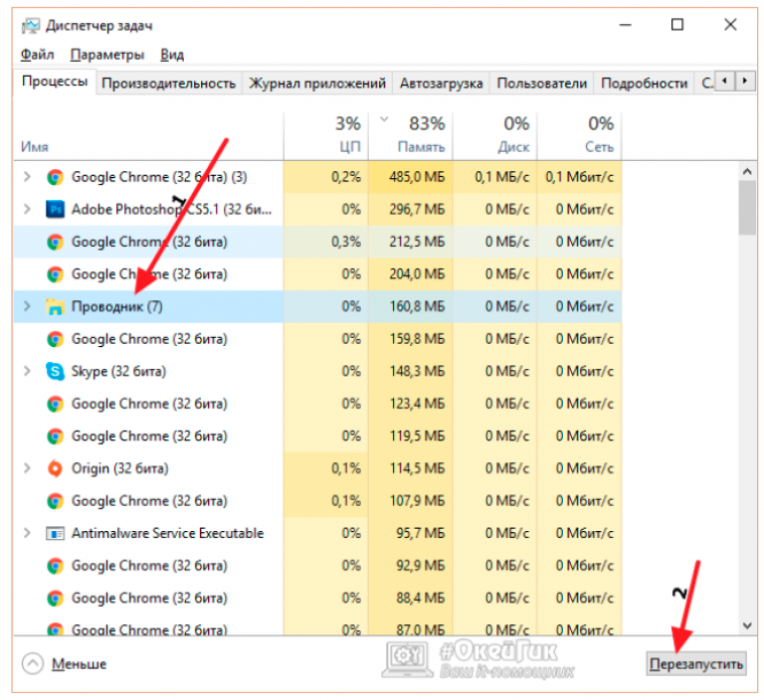Open the Вид menu
764x700 pixels.
[x=172, y=55]
